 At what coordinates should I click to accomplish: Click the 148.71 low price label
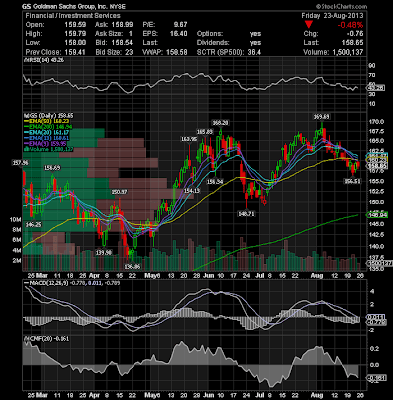(x=246, y=214)
